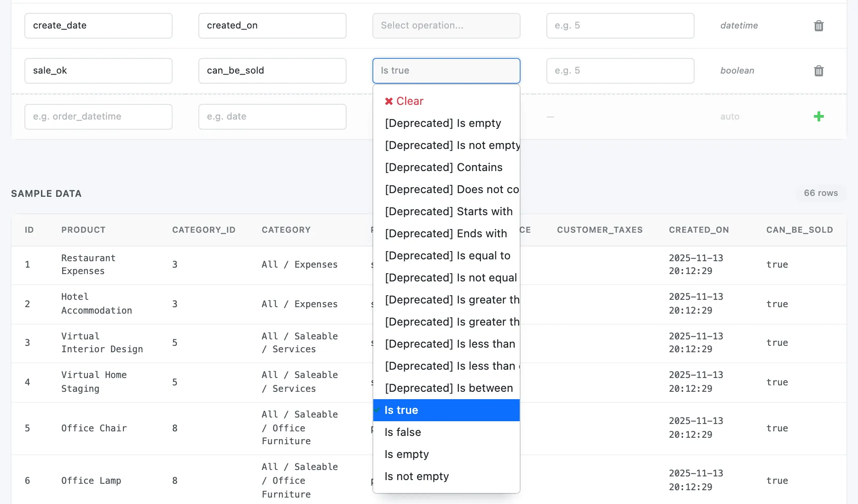
Task: Delete the sale_ok field row
Action: click(818, 71)
